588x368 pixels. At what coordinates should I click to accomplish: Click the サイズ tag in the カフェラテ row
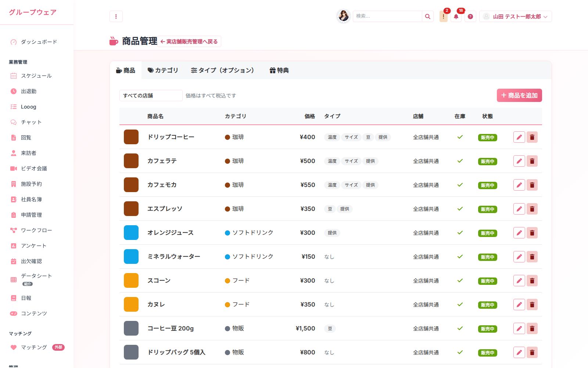pyautogui.click(x=351, y=161)
